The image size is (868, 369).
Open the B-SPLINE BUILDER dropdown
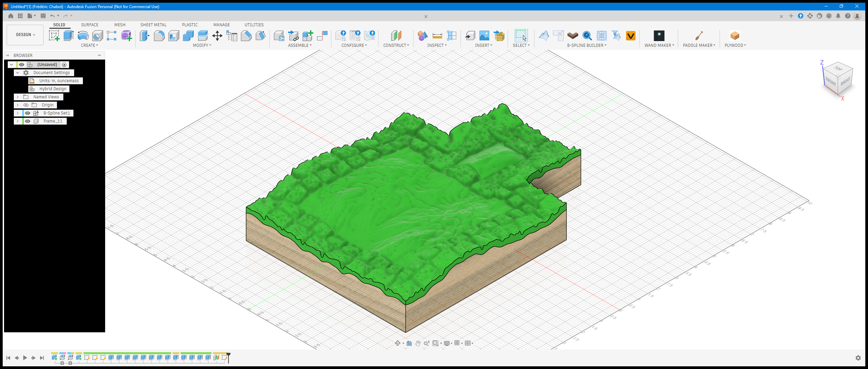pyautogui.click(x=587, y=45)
